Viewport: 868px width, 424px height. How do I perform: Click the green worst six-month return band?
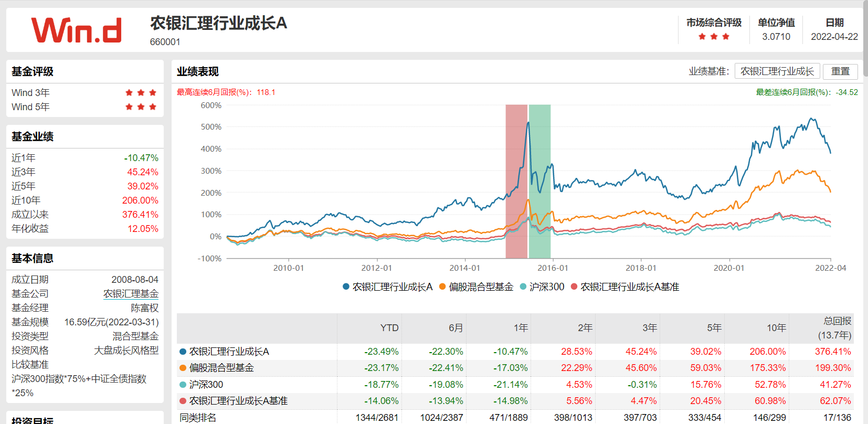pyautogui.click(x=539, y=181)
